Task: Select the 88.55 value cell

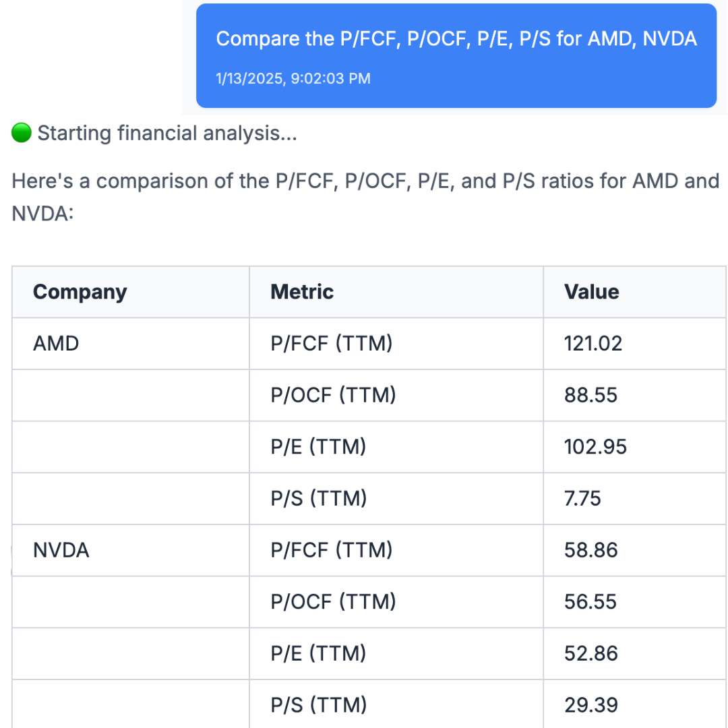Action: 590,395
